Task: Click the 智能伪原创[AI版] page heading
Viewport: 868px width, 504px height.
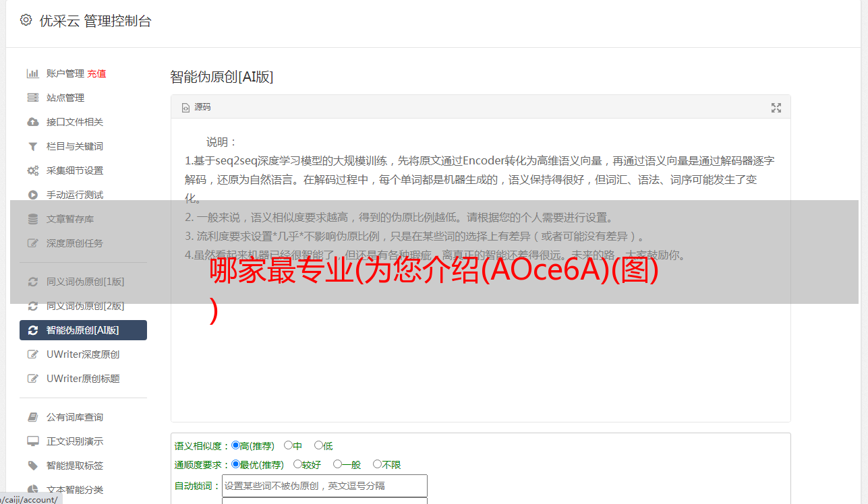Action: tap(222, 77)
